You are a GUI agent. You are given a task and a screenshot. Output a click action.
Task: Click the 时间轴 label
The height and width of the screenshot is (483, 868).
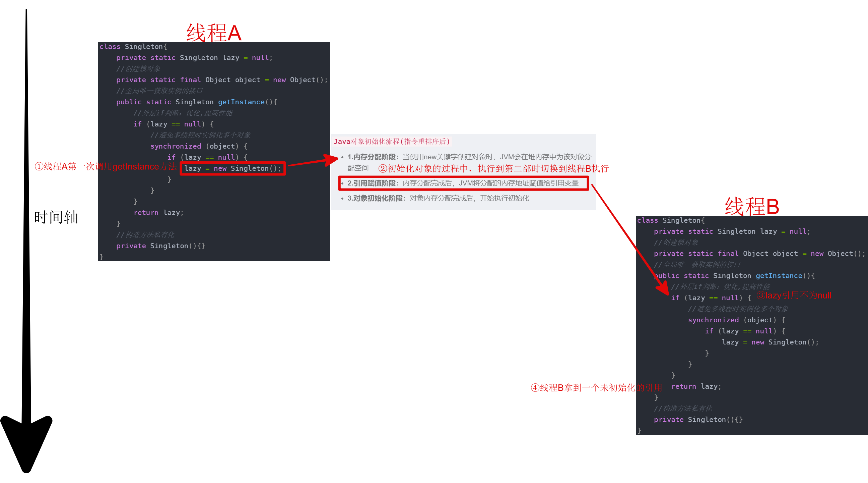tap(56, 217)
